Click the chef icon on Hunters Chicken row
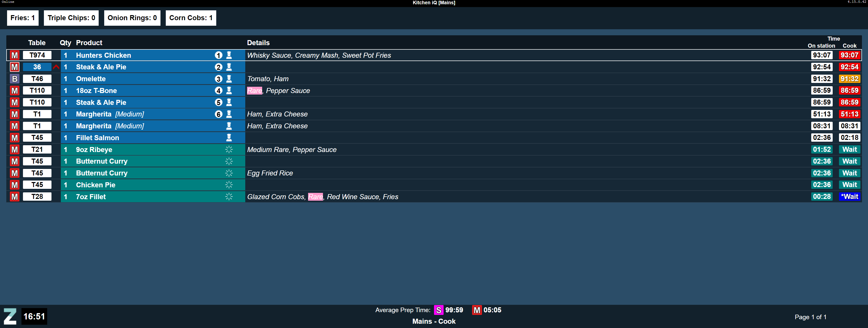868x328 pixels. coord(229,55)
